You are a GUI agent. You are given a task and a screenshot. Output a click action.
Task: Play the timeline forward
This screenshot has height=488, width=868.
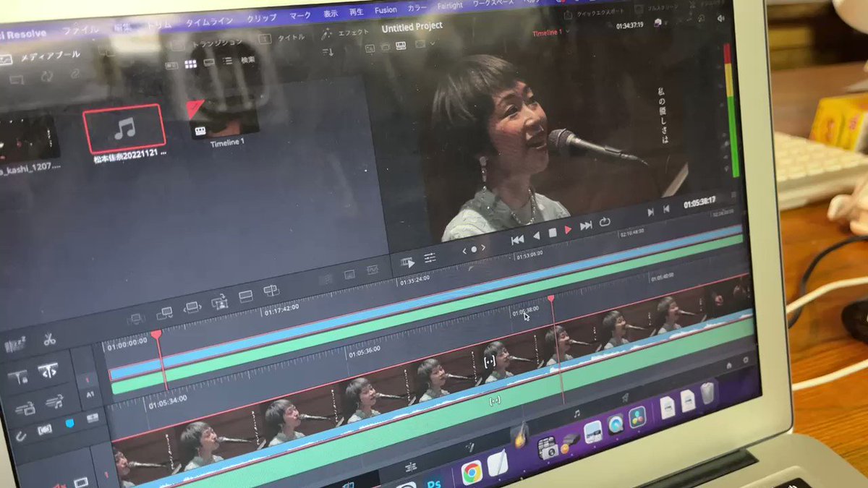point(568,230)
